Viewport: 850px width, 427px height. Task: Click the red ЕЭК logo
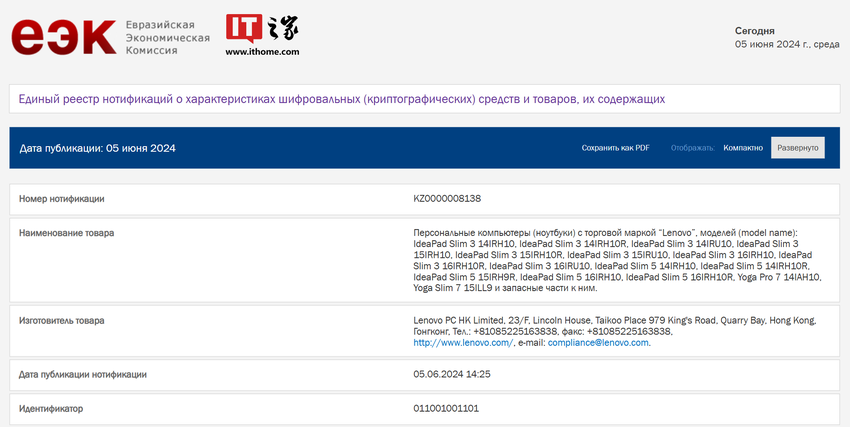tap(63, 37)
